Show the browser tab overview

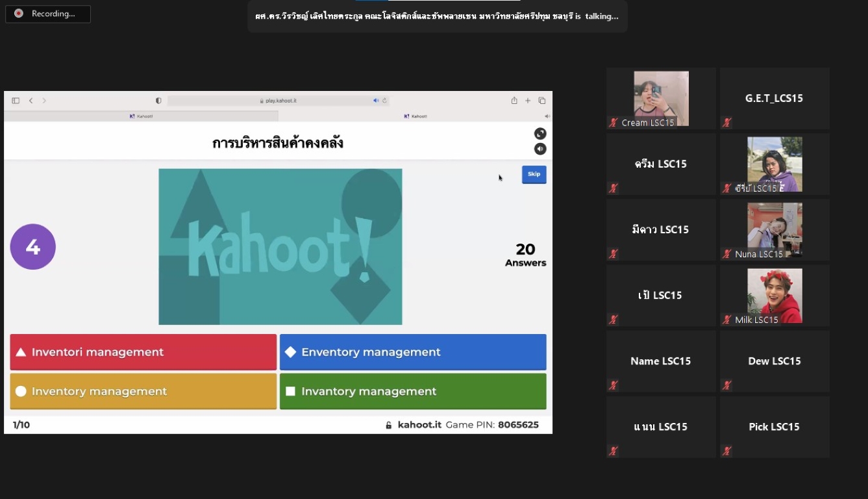coord(542,101)
